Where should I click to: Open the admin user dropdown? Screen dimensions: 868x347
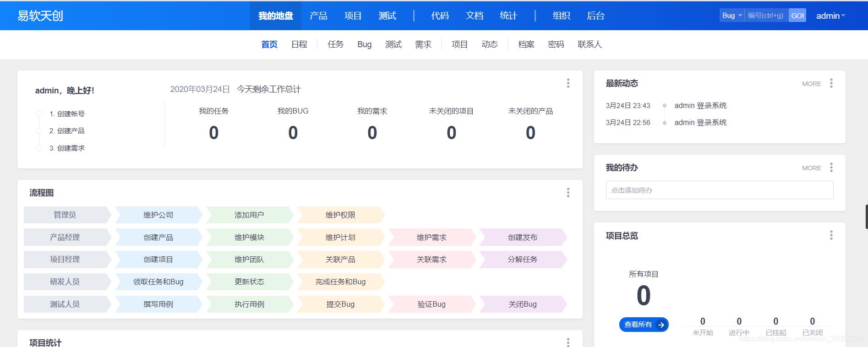[830, 16]
